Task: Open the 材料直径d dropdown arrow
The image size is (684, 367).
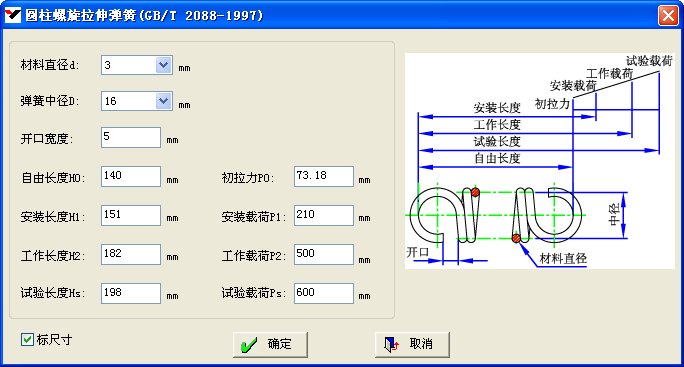Action: pyautogui.click(x=164, y=65)
